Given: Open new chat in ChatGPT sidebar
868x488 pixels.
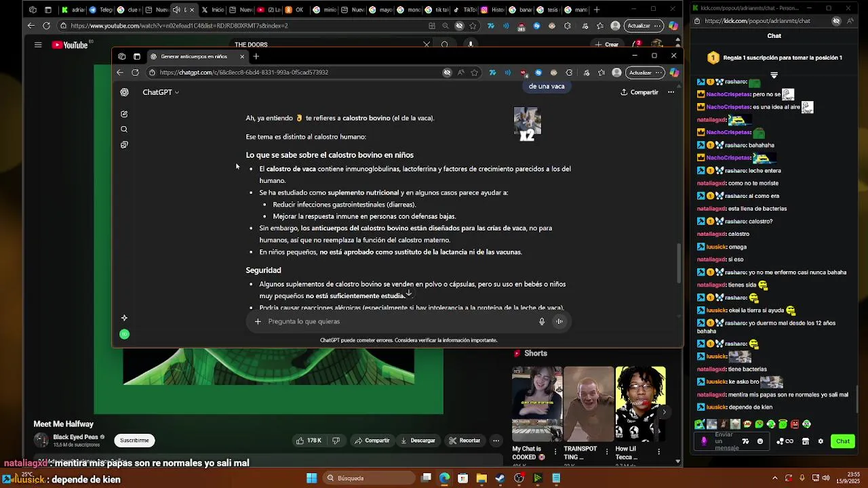Looking at the screenshot, I should [124, 114].
